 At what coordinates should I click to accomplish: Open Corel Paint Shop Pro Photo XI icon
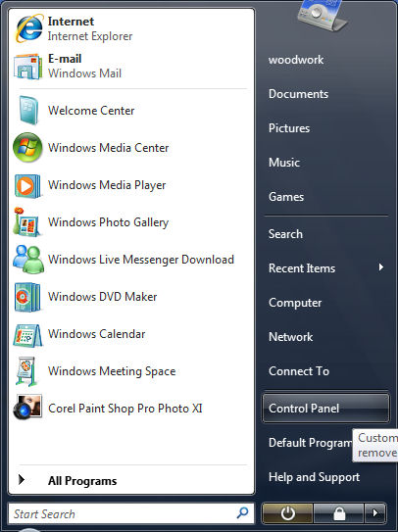[27, 408]
